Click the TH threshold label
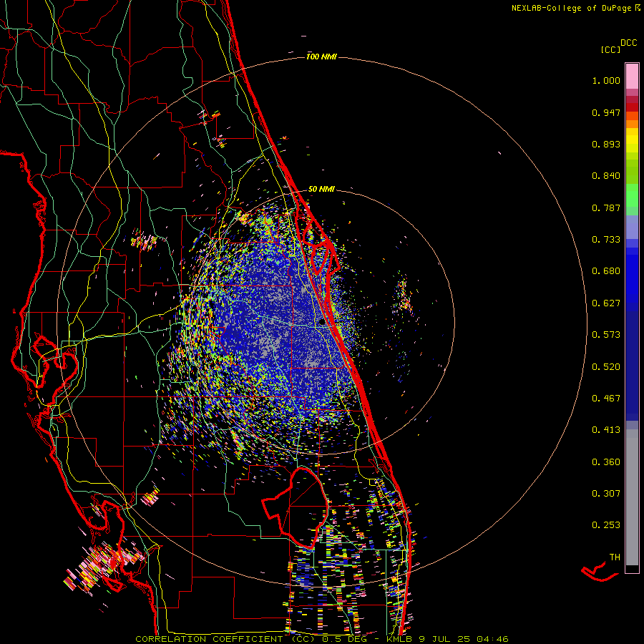Screen dimensions: 644x644 click(x=615, y=557)
